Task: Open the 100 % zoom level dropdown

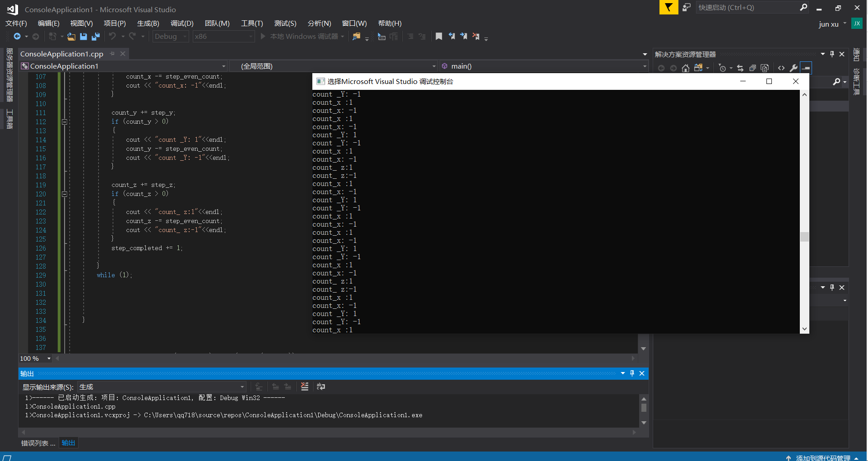Action: [36, 359]
